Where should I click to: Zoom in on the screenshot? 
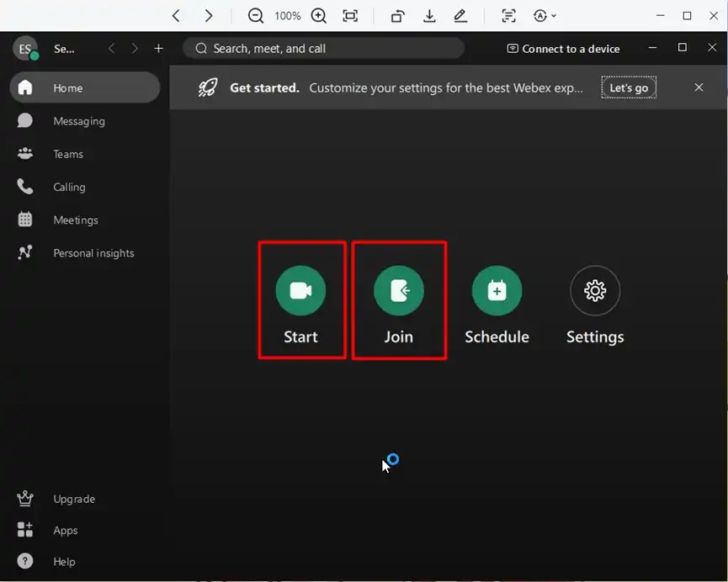tap(318, 15)
